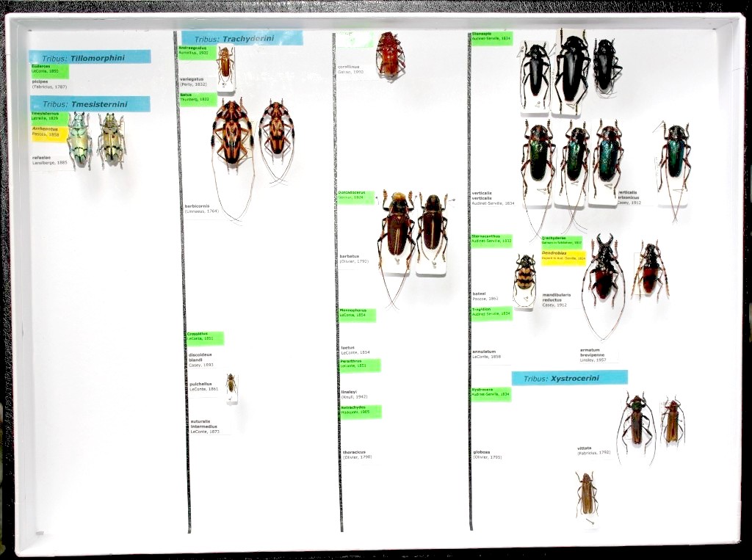Viewport: 752px width, 560px height.
Task: Click the yellow-and-black banded batesi beetle
Action: pos(524,280)
